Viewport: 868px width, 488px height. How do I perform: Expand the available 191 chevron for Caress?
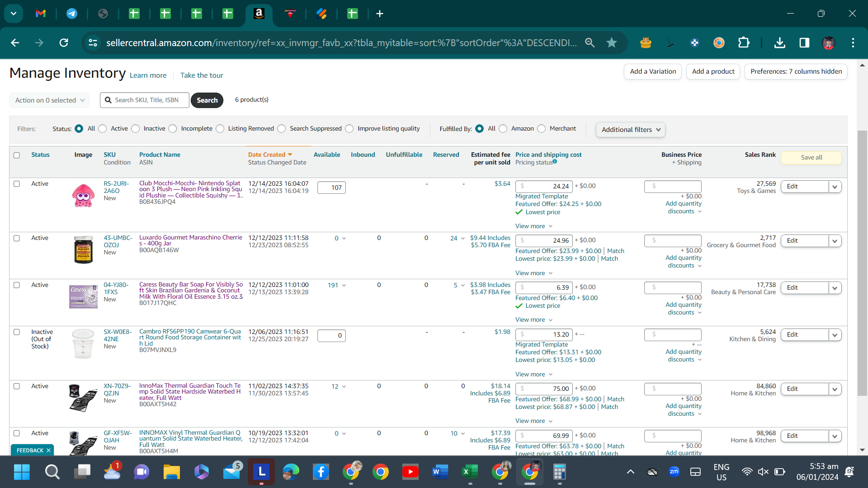coord(344,286)
